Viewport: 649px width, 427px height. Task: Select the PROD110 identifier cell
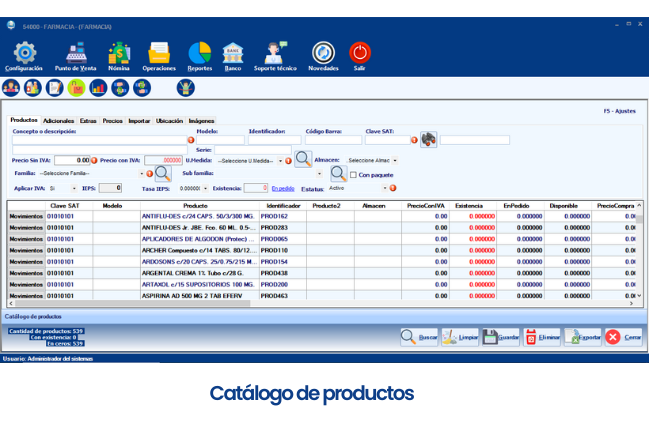pyautogui.click(x=283, y=250)
